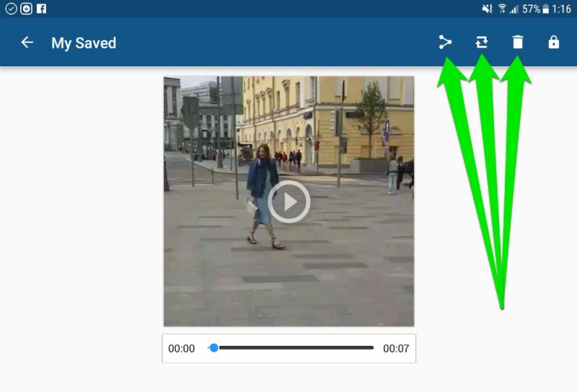577x392 pixels.
Task: Tap the 00:00 elapsed time label
Action: coord(182,348)
